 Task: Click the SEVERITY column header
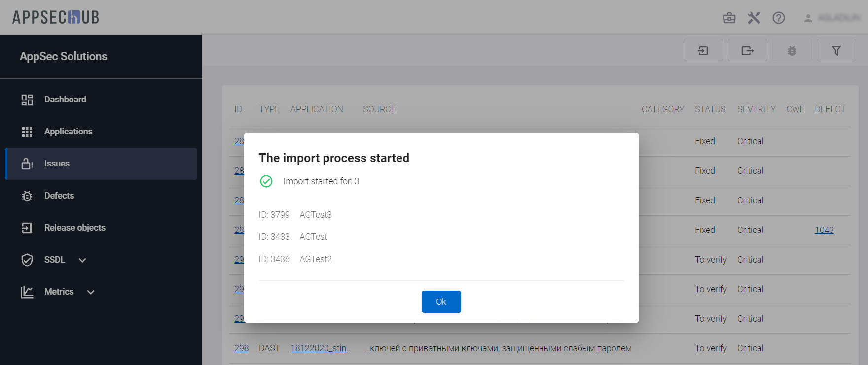tap(756, 109)
